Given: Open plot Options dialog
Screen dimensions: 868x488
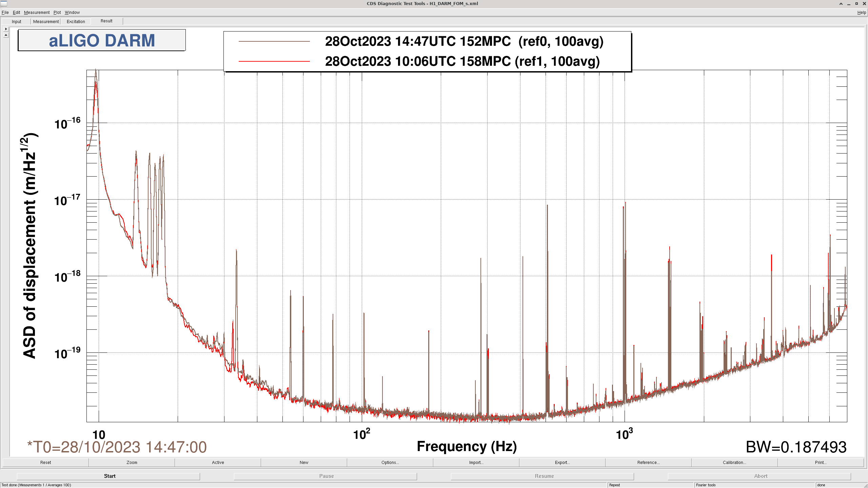Looking at the screenshot, I should click(x=390, y=463).
